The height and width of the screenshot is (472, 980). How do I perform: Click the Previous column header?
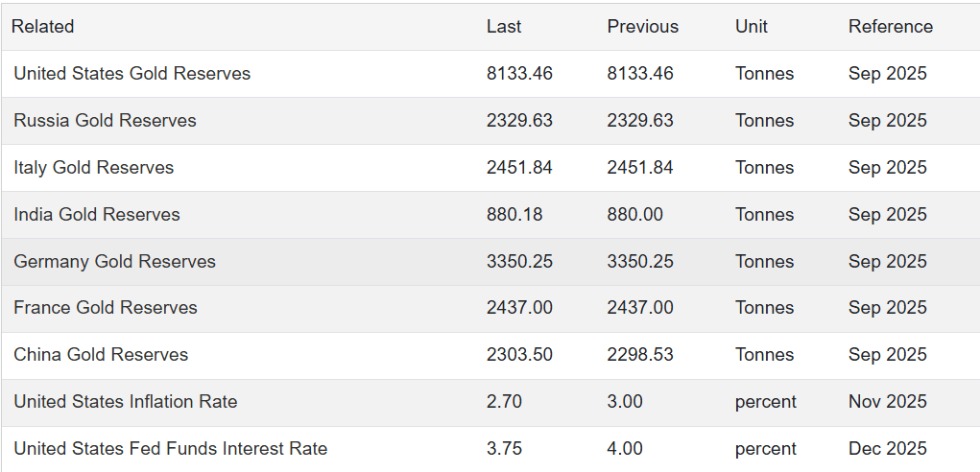[642, 27]
